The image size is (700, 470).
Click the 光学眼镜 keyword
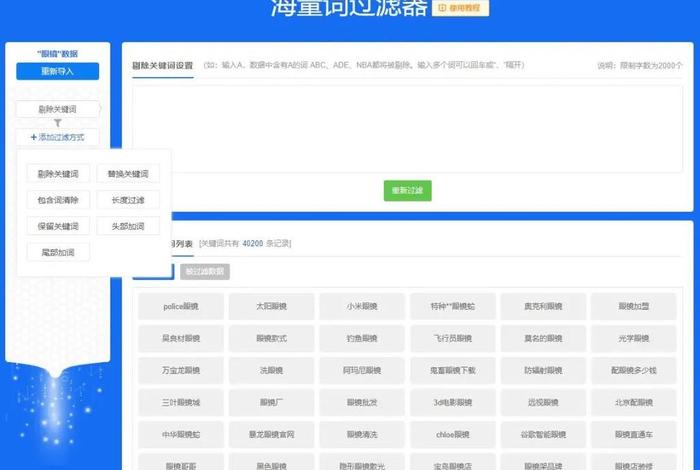click(634, 338)
